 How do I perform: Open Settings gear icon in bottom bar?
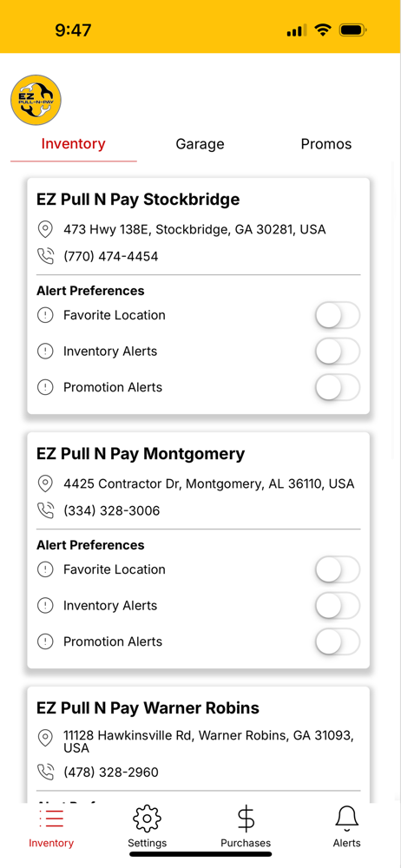click(147, 819)
